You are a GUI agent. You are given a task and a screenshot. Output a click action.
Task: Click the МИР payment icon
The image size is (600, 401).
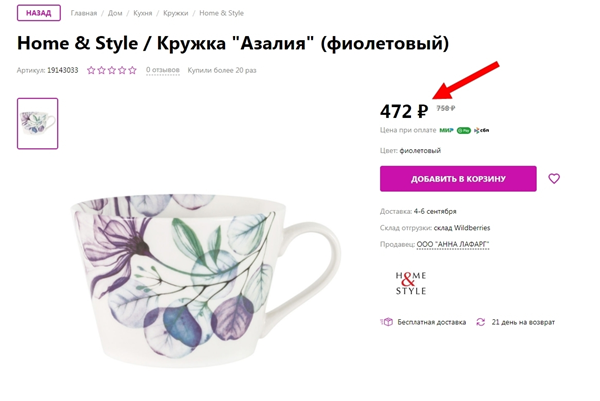coord(446,130)
